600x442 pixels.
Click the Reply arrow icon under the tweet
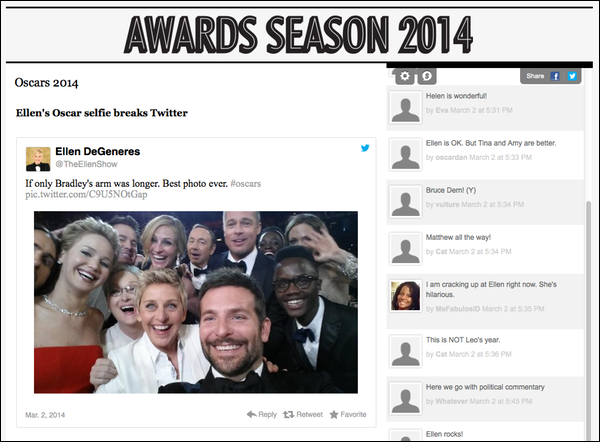pyautogui.click(x=251, y=414)
